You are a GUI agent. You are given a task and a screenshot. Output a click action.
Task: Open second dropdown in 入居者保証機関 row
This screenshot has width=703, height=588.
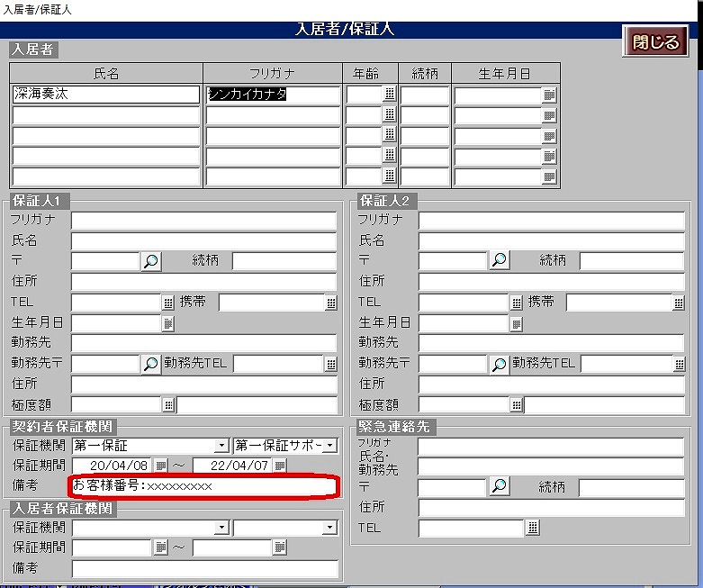pos(330,528)
